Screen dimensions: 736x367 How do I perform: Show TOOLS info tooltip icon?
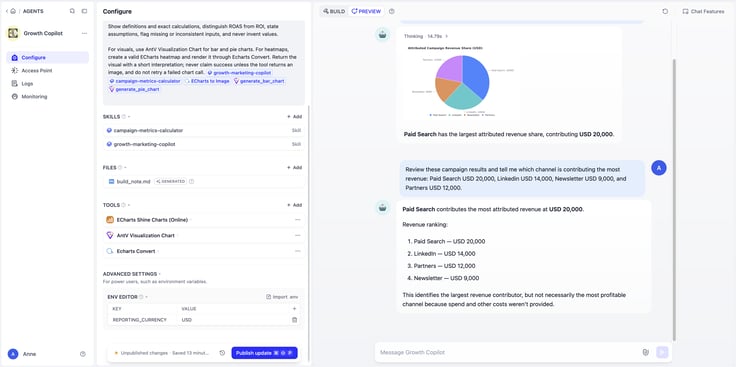pos(123,205)
